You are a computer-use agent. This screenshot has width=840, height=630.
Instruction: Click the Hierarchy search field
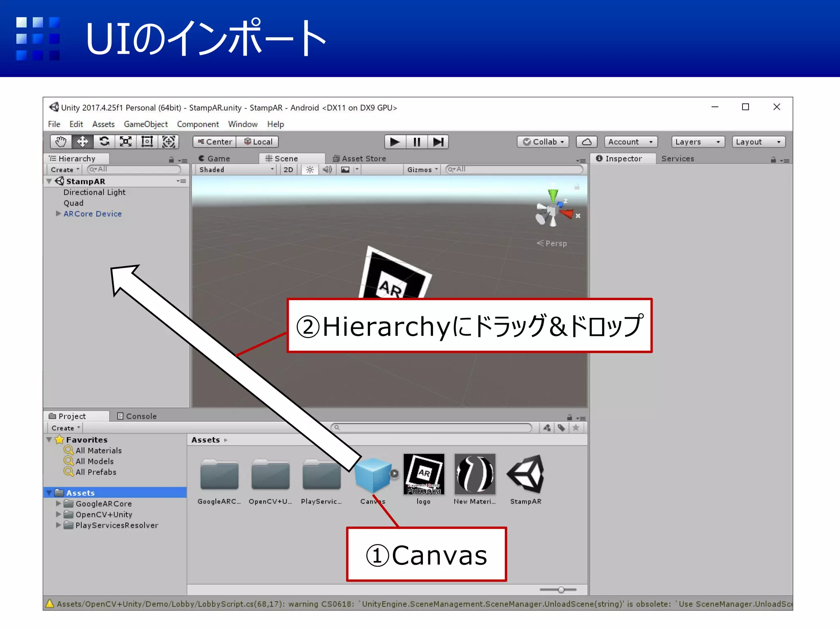tap(134, 169)
